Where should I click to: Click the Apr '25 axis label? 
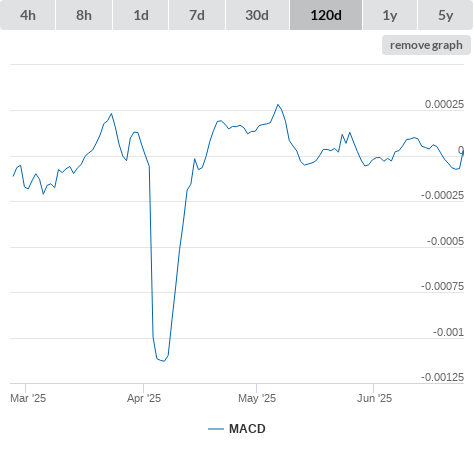click(x=144, y=398)
